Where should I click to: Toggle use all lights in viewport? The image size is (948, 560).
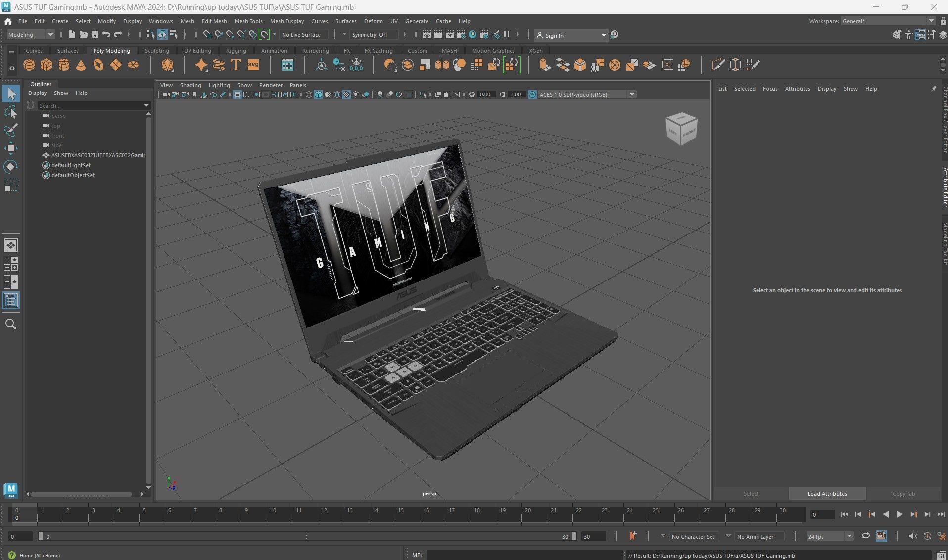[x=356, y=94]
